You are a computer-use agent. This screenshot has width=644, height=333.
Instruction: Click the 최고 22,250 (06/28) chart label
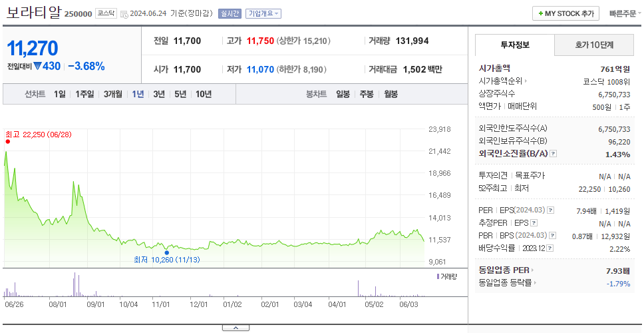point(38,135)
